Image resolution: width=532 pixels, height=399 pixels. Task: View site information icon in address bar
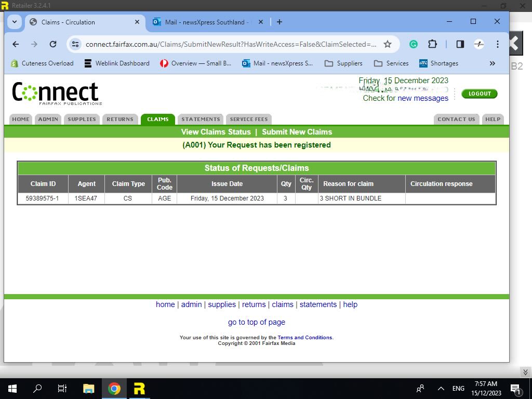point(76,44)
